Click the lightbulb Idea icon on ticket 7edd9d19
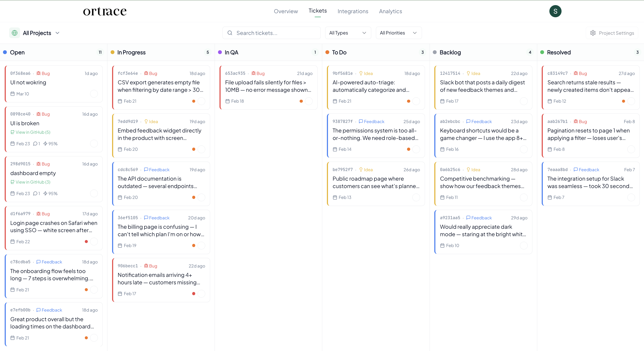The height and width of the screenshot is (351, 644). point(146,121)
